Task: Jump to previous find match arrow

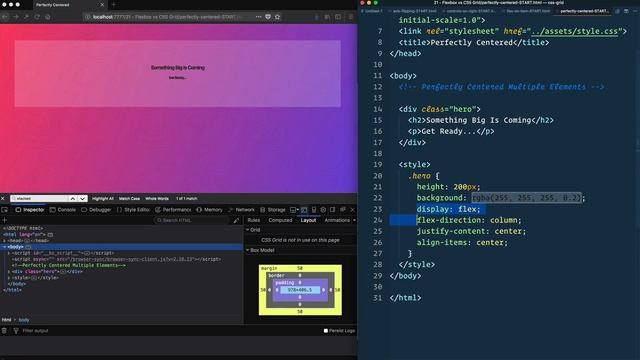Action: point(73,198)
